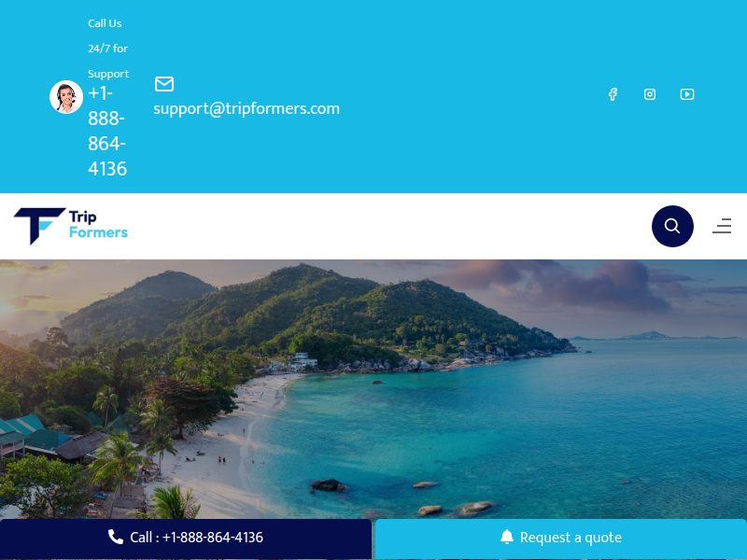
Task: Click the support agent avatar photo
Action: 66,97
